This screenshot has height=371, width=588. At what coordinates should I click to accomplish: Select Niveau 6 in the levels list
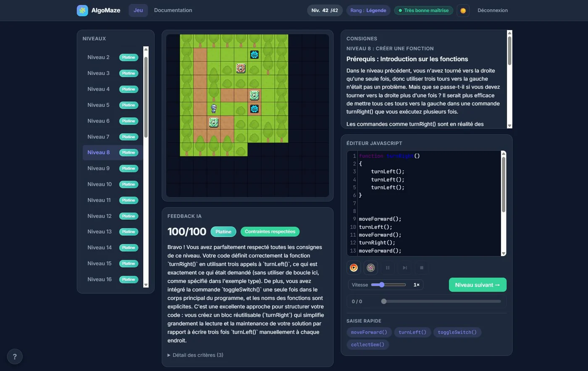pyautogui.click(x=113, y=121)
